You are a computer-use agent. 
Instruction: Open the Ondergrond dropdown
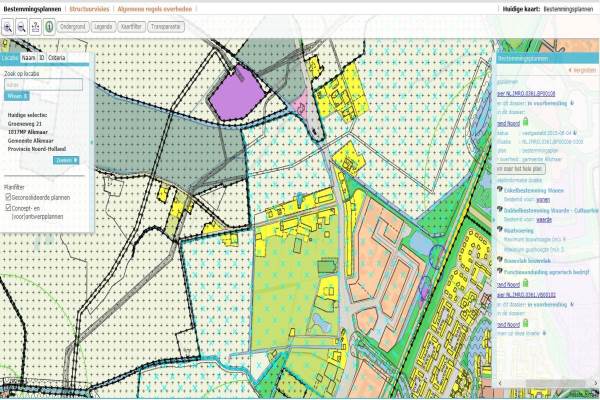(x=80, y=28)
